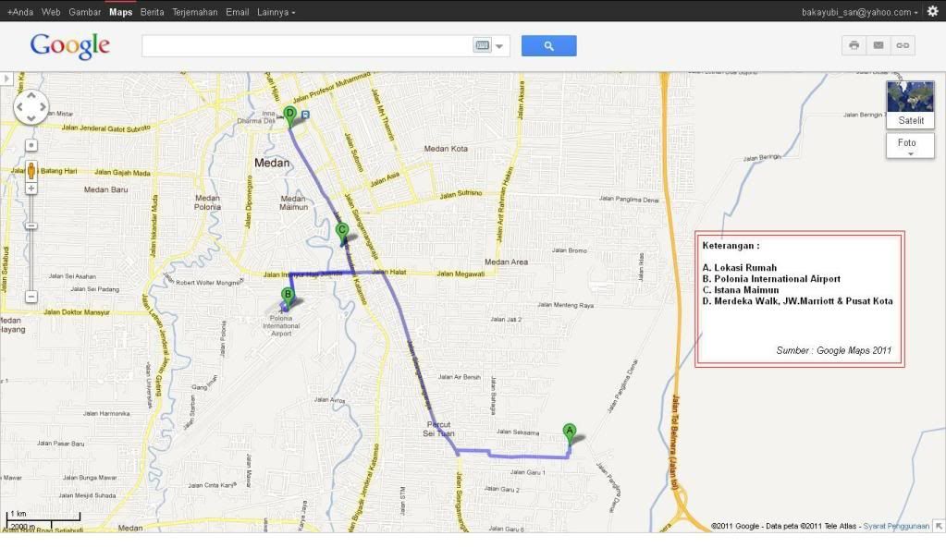Click the Jalan Doktor Mansyur label
The height and width of the screenshot is (560, 946).
[x=78, y=312]
